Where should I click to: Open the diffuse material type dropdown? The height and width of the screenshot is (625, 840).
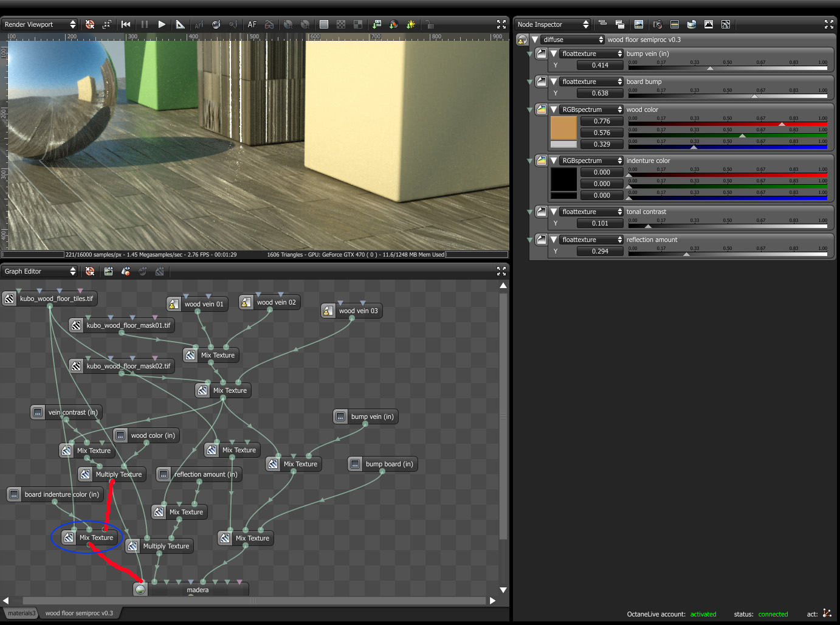573,40
